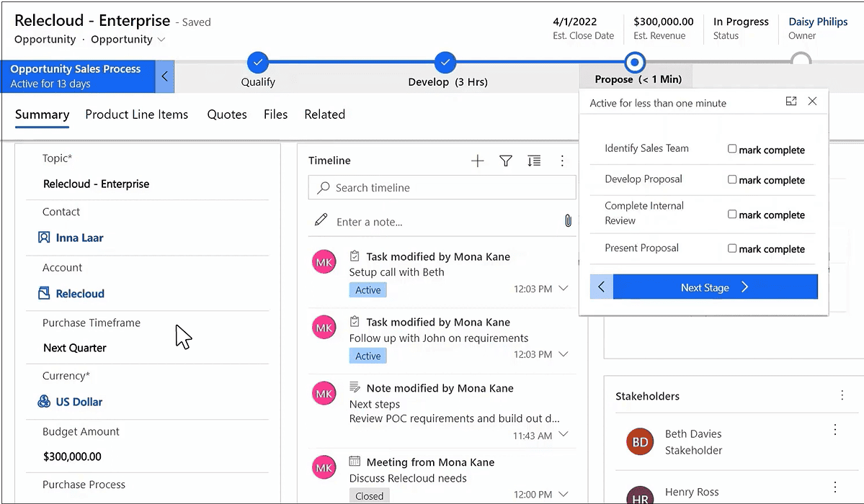Attach a file with the paperclip icon

tap(568, 221)
